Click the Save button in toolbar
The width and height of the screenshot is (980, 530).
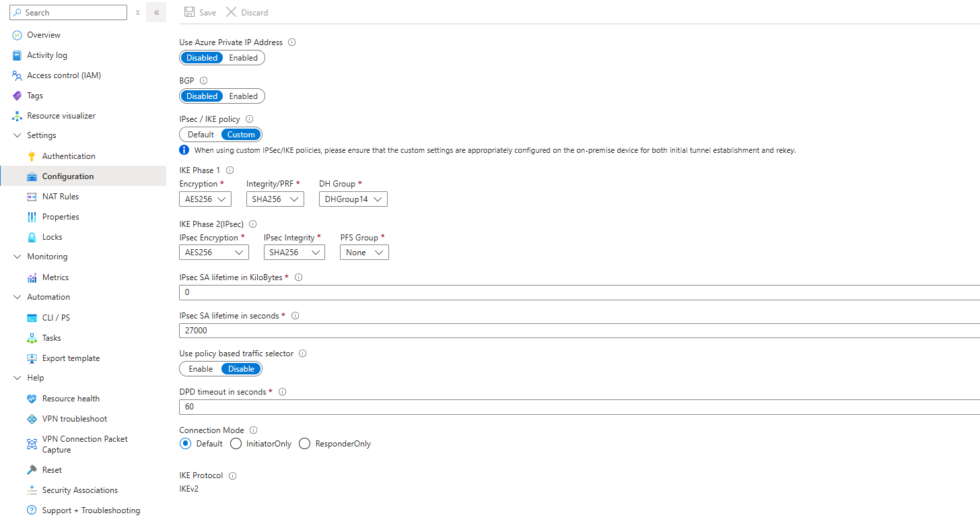point(201,13)
